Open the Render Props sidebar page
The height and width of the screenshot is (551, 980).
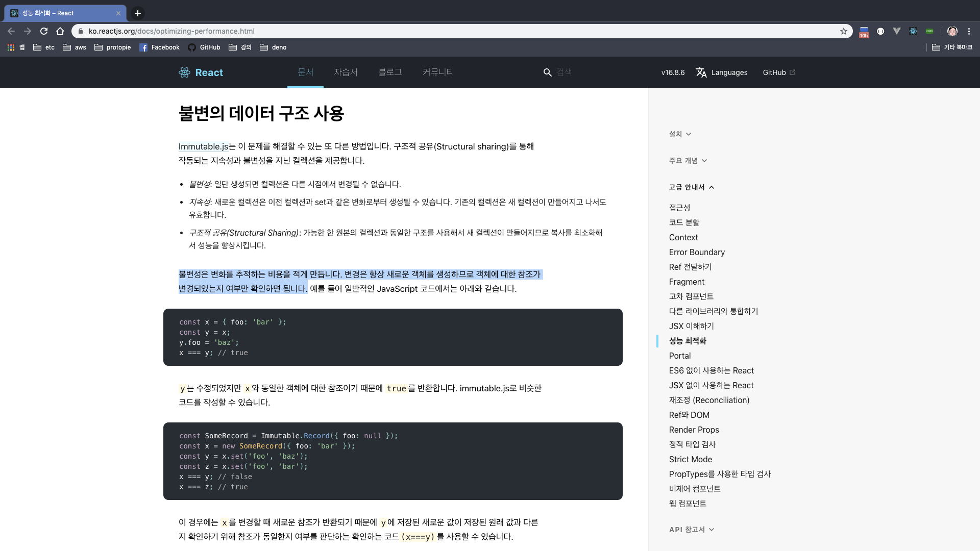694,430
